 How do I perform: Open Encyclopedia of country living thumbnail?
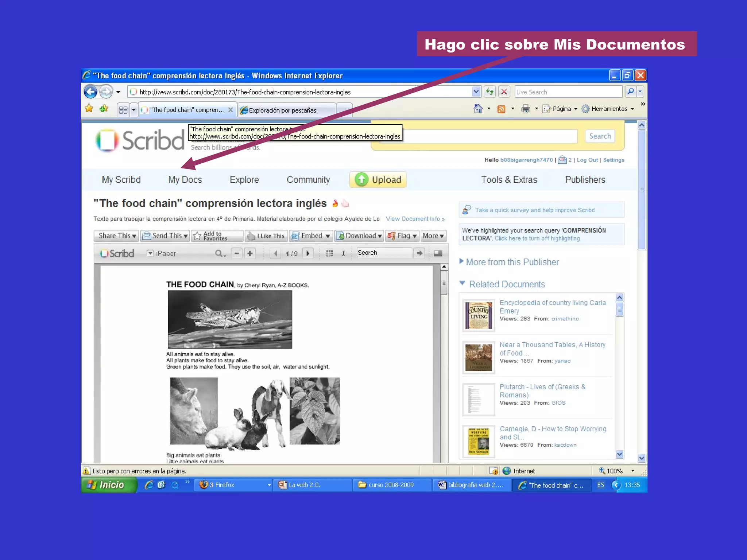click(x=479, y=315)
